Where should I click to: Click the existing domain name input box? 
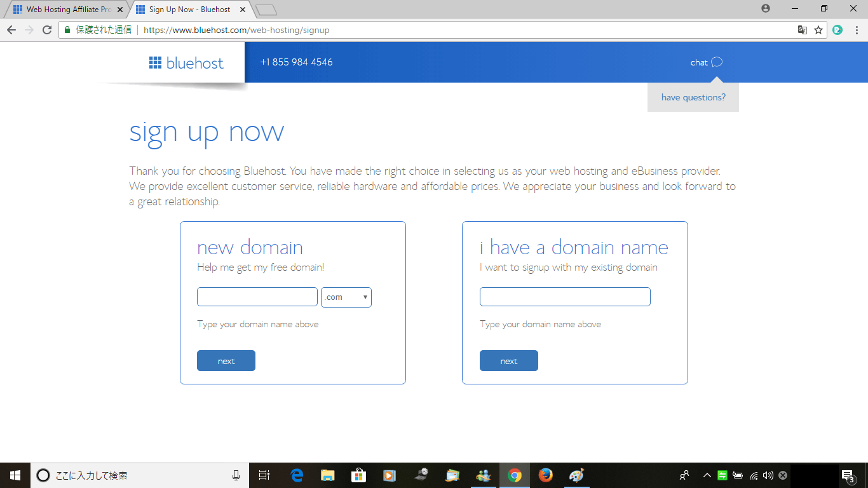565,297
